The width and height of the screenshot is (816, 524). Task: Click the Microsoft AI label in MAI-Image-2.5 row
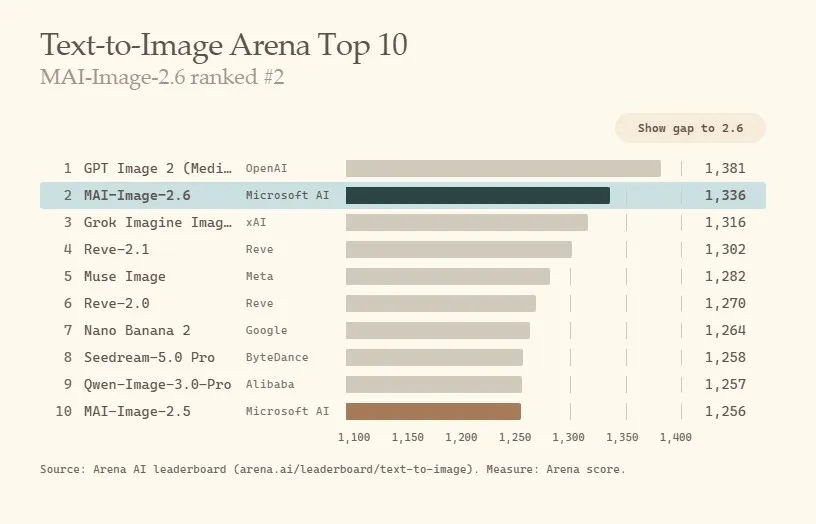click(x=287, y=412)
